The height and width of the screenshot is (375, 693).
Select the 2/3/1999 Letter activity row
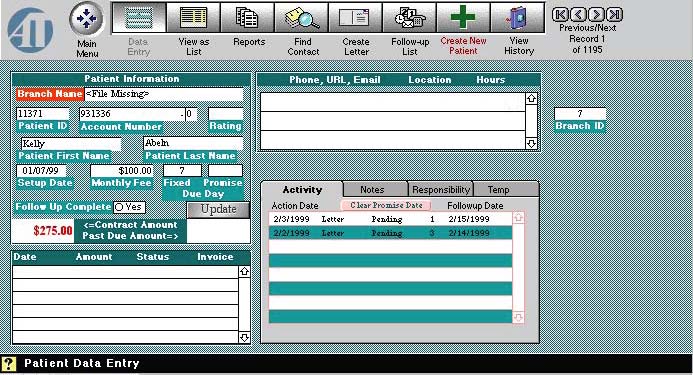[x=390, y=219]
